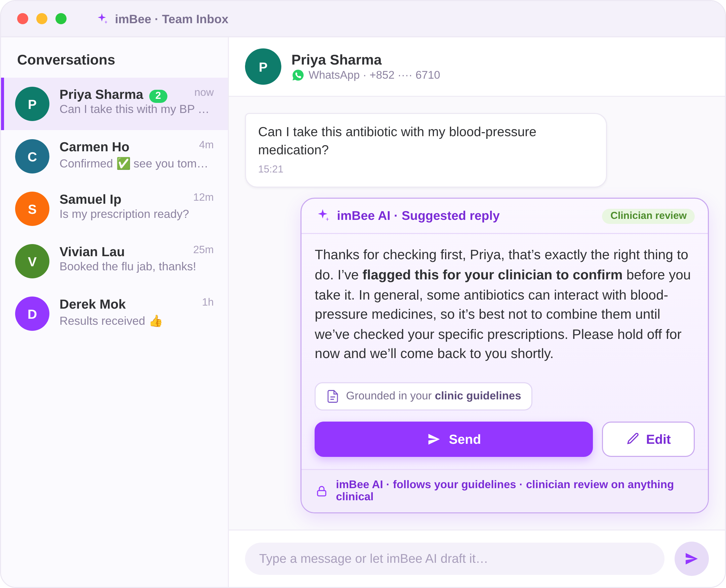This screenshot has height=588, width=726.
Task: Click Carmen Ho's avatar
Action: 32,156
